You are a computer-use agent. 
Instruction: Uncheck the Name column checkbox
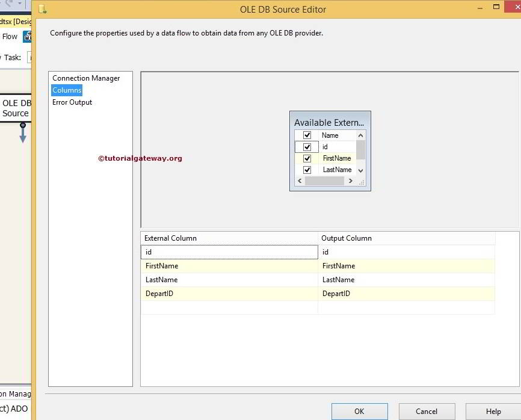pyautogui.click(x=307, y=135)
